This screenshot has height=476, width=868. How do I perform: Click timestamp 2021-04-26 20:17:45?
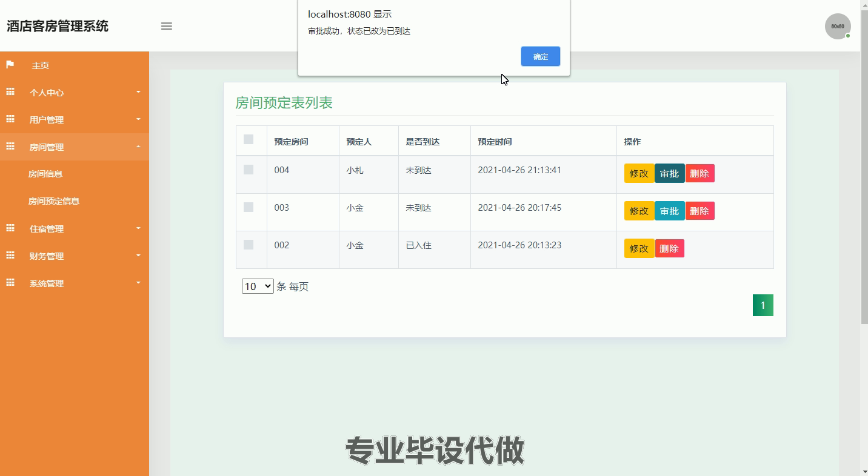click(x=519, y=208)
